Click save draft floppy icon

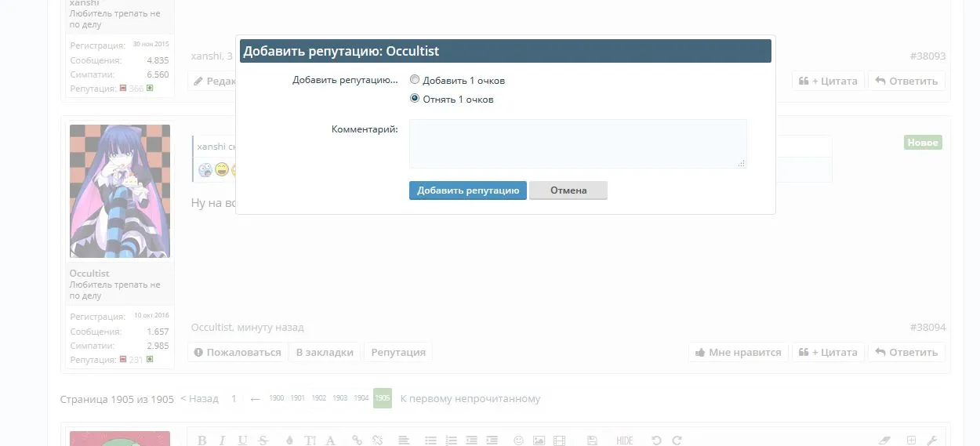[x=592, y=441]
